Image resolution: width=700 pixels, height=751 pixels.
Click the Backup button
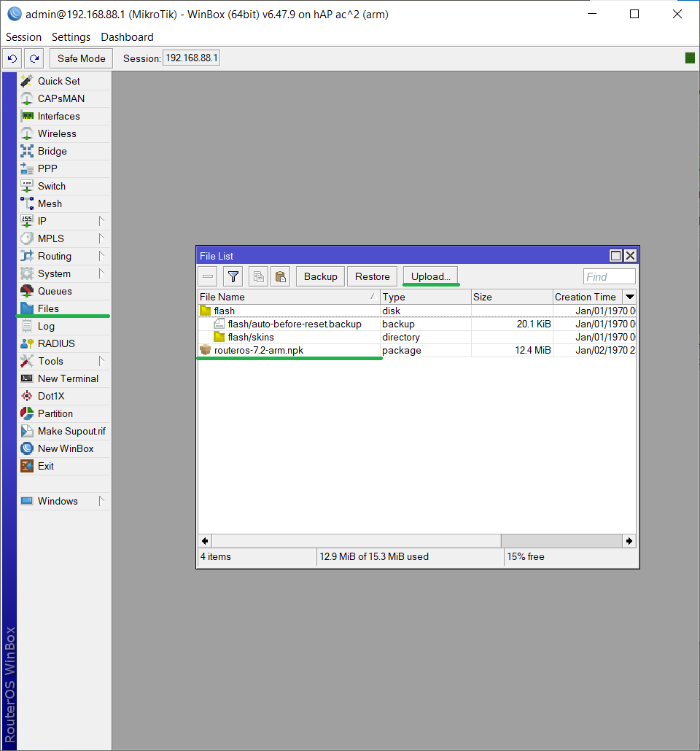(x=321, y=276)
